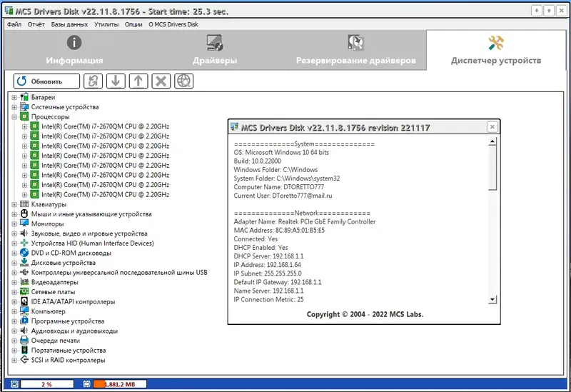Switch to the Драйверы tab
The image size is (571, 392).
[x=215, y=50]
